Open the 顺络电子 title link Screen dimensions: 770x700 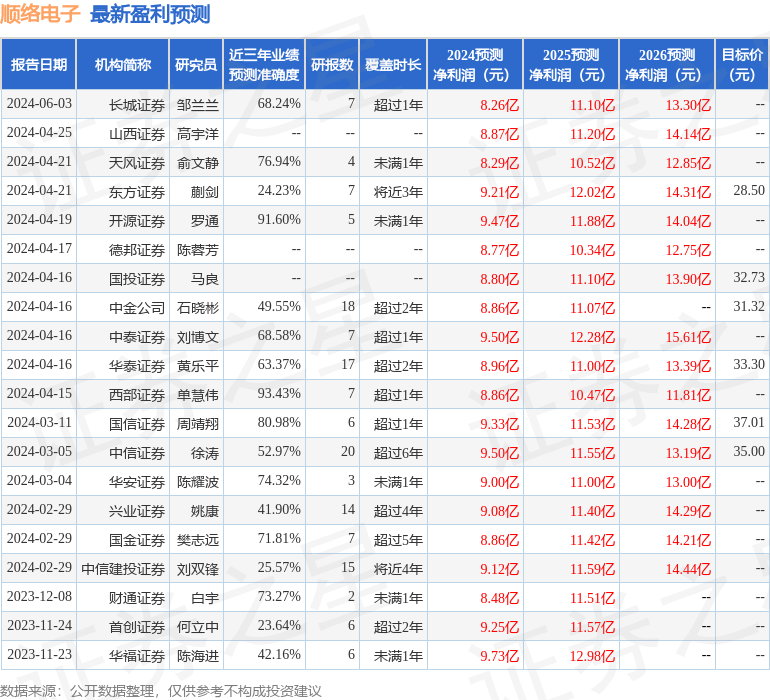pos(40,13)
